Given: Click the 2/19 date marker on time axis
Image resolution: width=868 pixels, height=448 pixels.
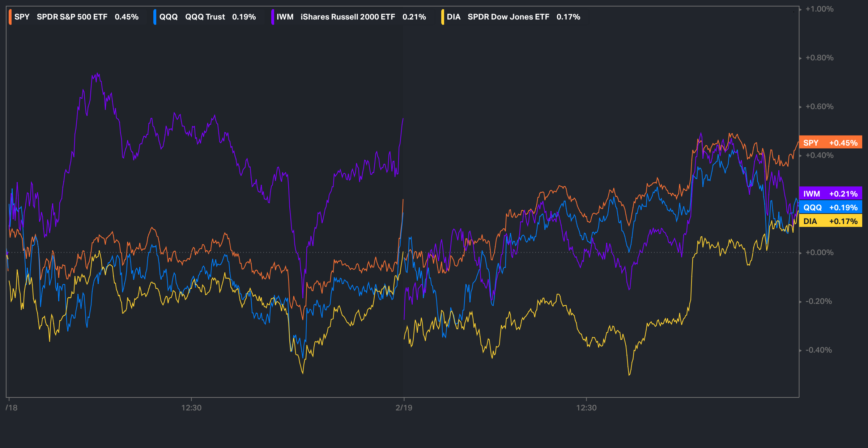Looking at the screenshot, I should click(x=404, y=408).
